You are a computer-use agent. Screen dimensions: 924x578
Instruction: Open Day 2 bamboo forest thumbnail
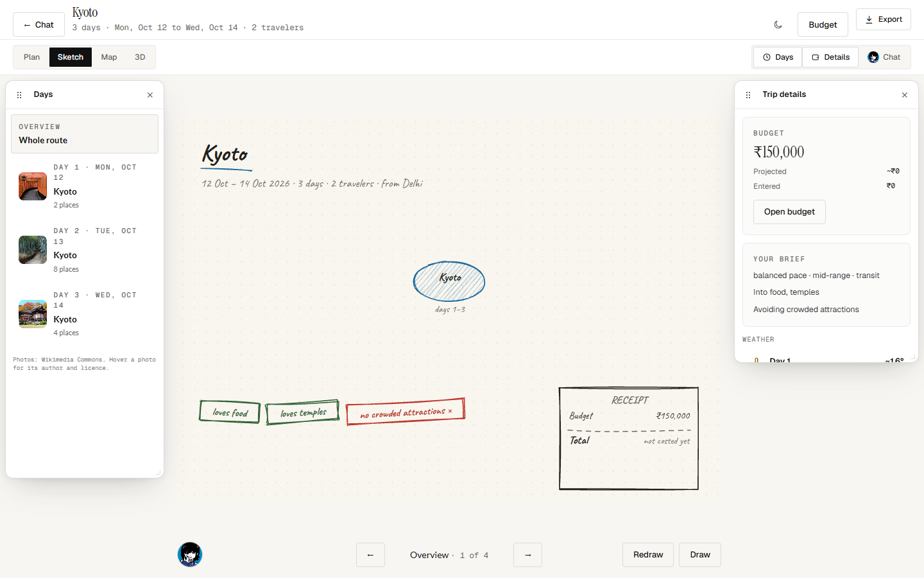33,250
